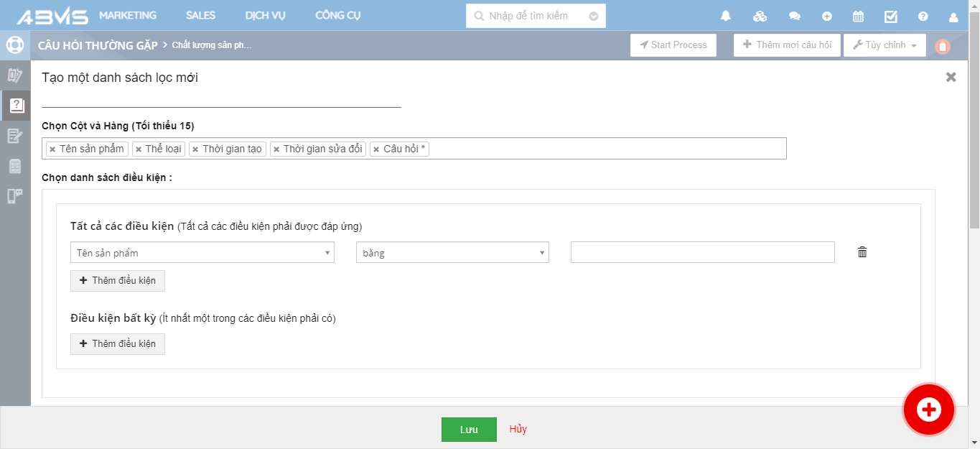This screenshot has width=980, height=449.
Task: Open the notifications bell
Action: 726,16
